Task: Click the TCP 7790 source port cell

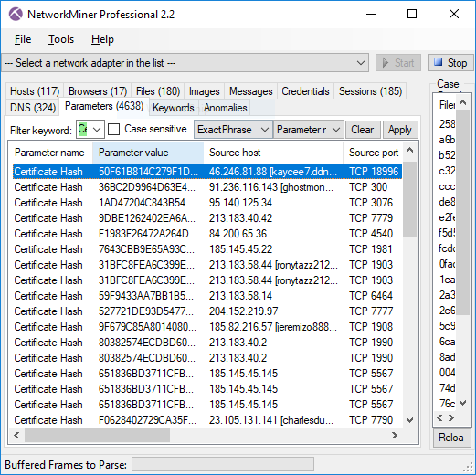Action: point(371,420)
